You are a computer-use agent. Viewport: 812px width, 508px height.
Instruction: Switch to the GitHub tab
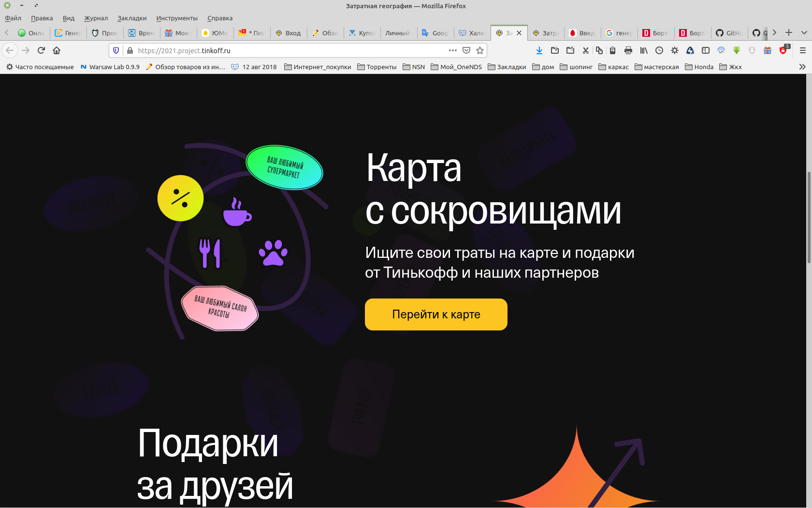[x=729, y=33]
